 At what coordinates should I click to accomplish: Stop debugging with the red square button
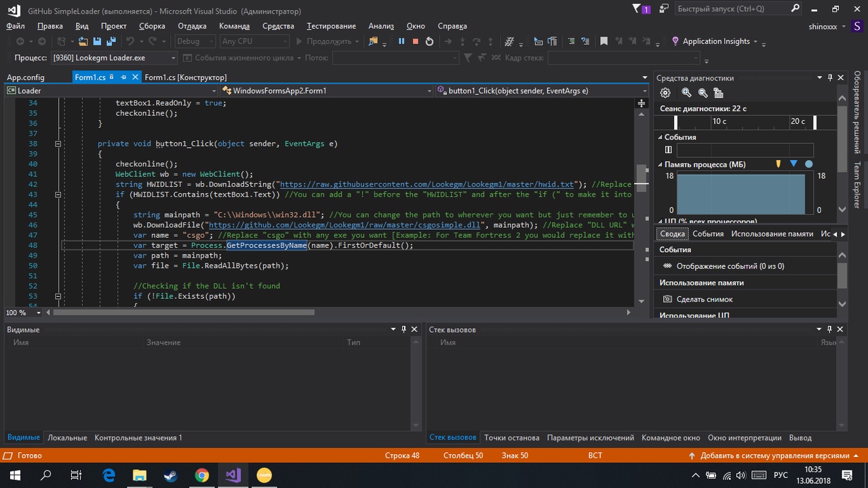415,41
